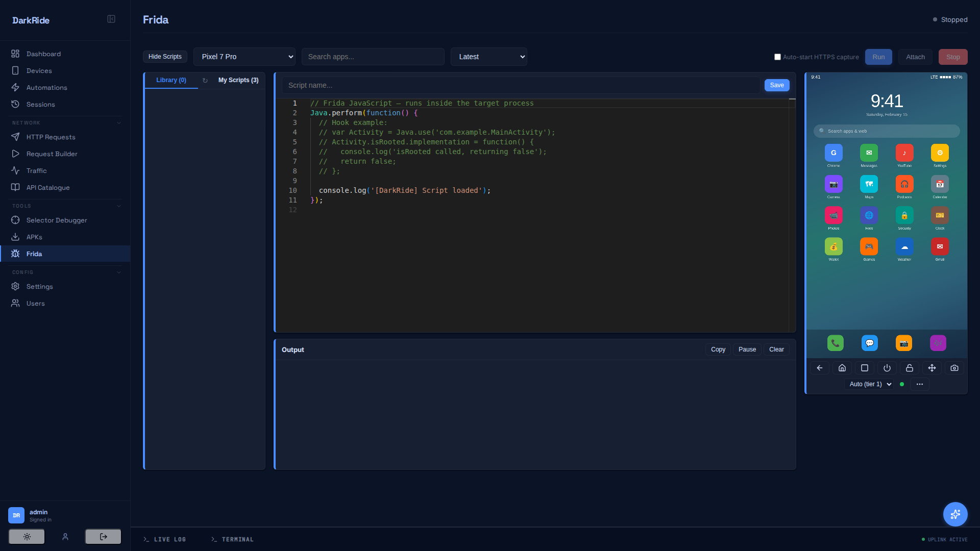Viewport: 980px width, 551px height.
Task: Launch Security app on the phone
Action: tap(904, 215)
